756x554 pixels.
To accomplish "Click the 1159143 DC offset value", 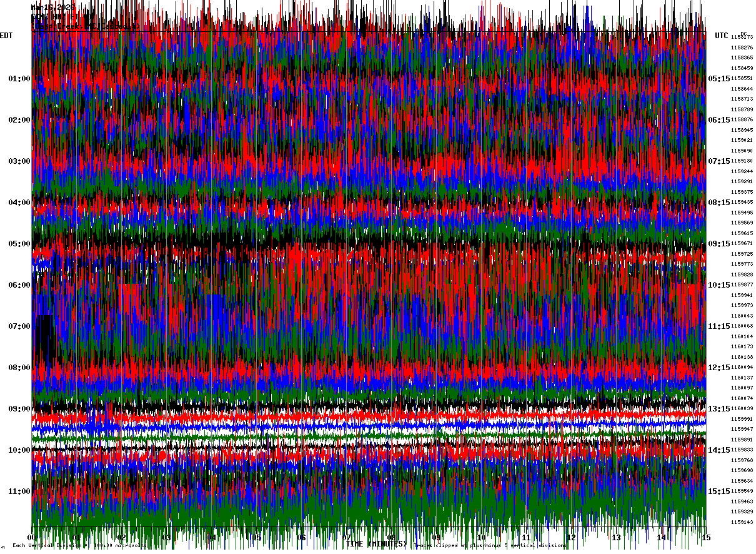I will click(742, 522).
